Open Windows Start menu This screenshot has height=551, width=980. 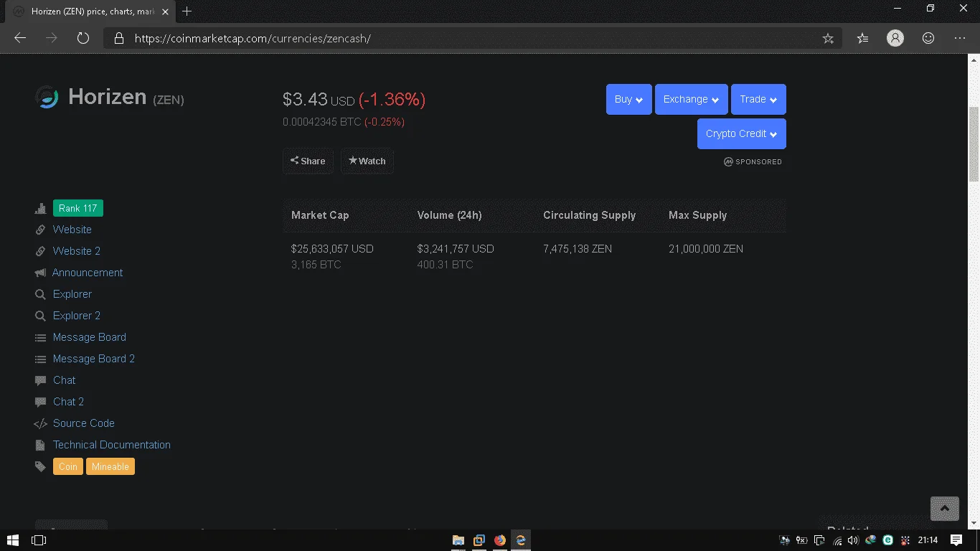[x=13, y=540]
